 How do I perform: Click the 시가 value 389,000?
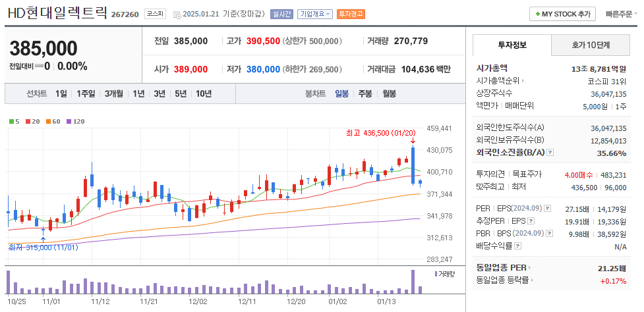tap(190, 69)
